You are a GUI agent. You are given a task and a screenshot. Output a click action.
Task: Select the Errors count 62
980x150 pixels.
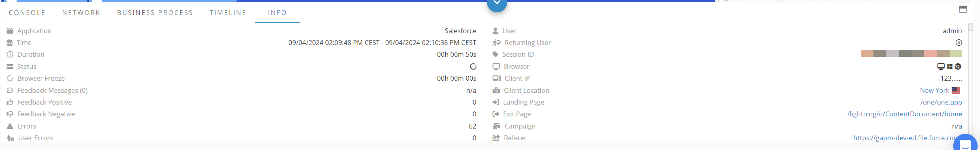coord(472,126)
